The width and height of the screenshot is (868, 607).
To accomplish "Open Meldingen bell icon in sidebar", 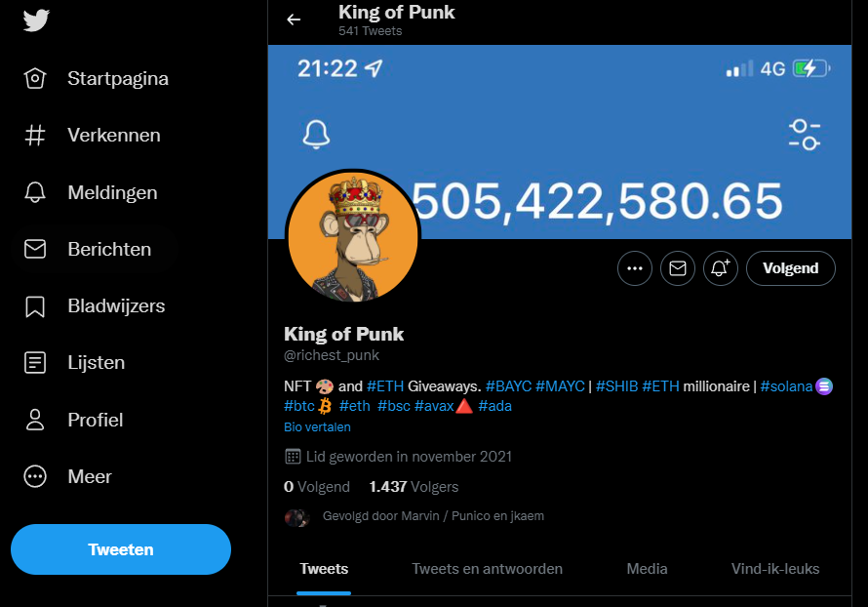I will [35, 192].
